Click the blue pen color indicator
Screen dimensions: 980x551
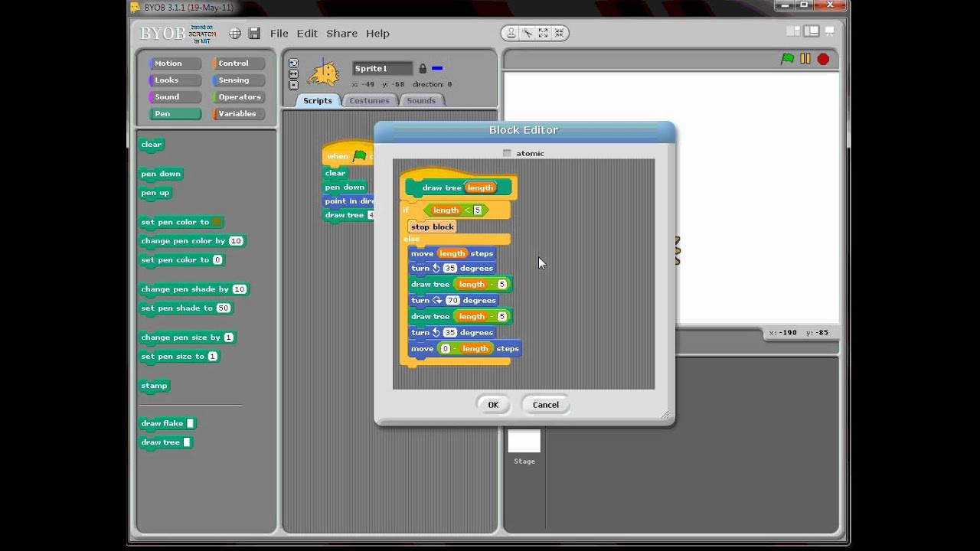pyautogui.click(x=437, y=68)
